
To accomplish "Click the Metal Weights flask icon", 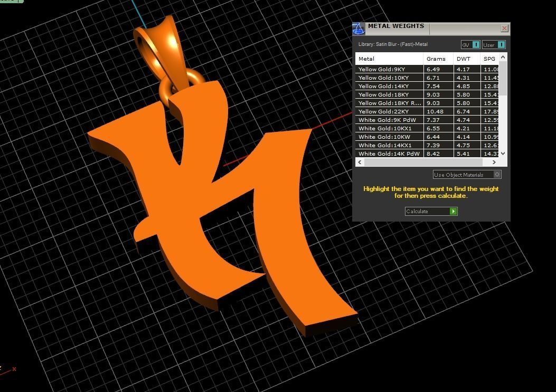I will (x=358, y=28).
